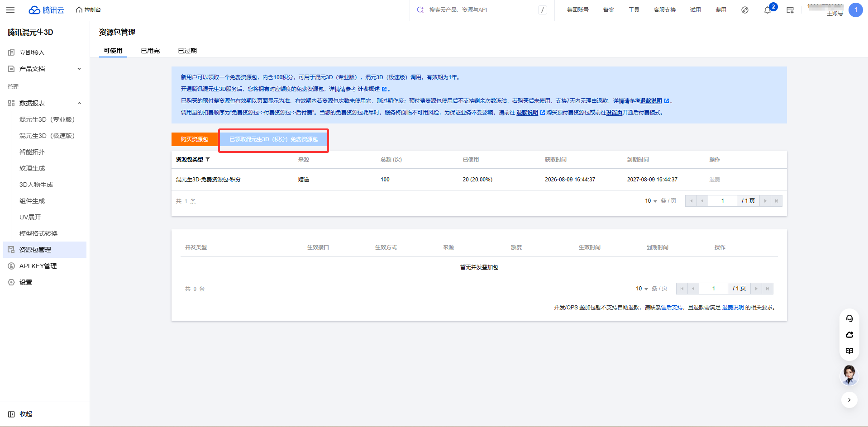Click the 购买资源包 button
The height and width of the screenshot is (427, 868).
[x=195, y=139]
